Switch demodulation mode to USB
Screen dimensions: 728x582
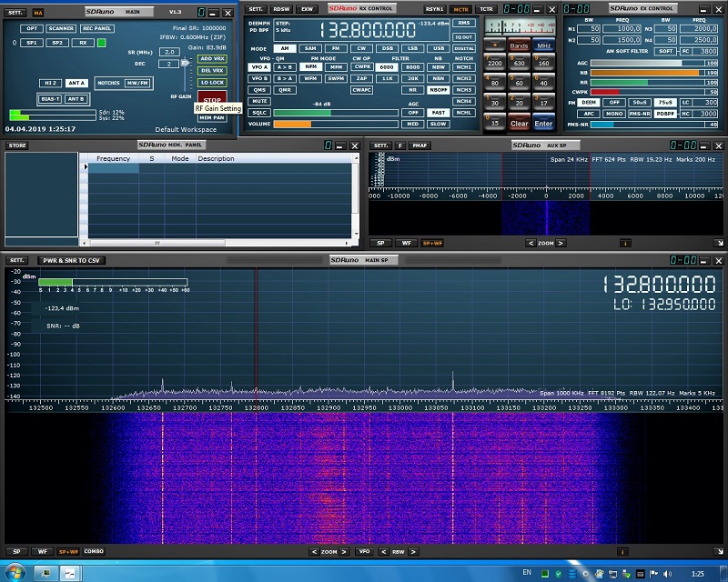point(439,48)
